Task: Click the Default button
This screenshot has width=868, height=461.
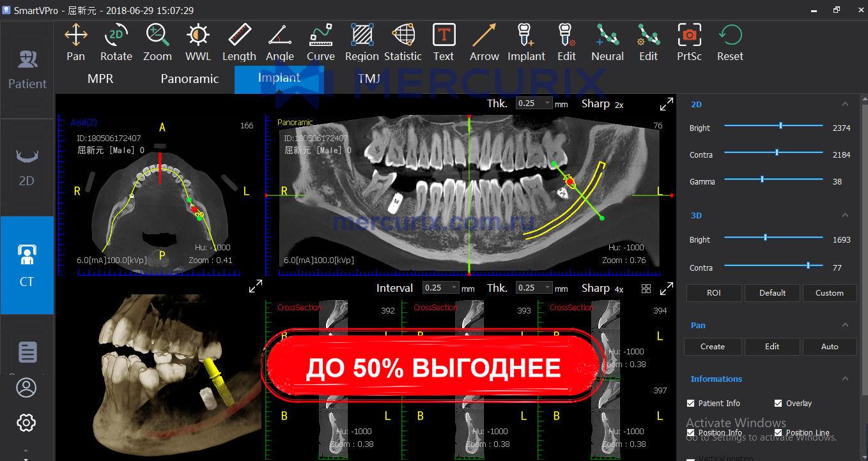Action: [x=772, y=292]
